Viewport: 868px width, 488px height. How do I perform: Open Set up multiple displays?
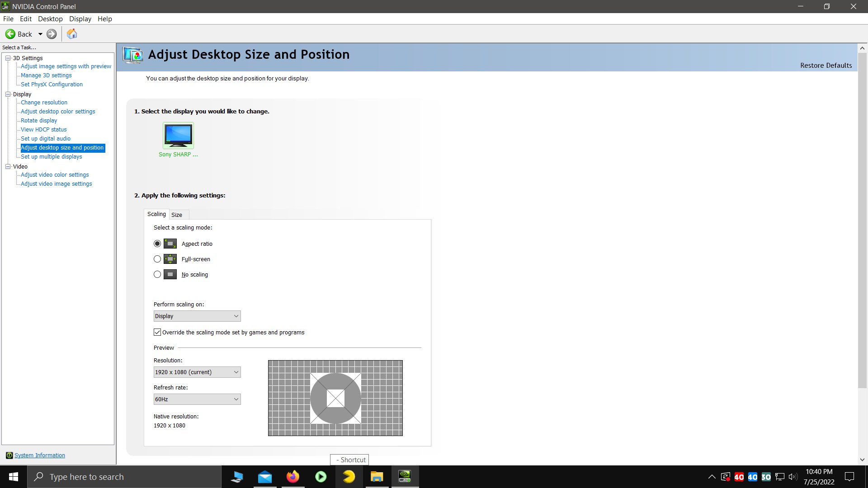click(52, 157)
